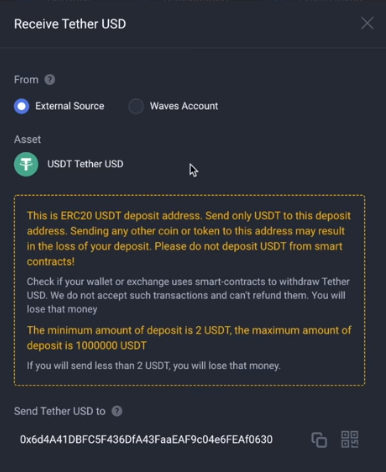
Task: Click the Asset label
Action: click(27, 139)
